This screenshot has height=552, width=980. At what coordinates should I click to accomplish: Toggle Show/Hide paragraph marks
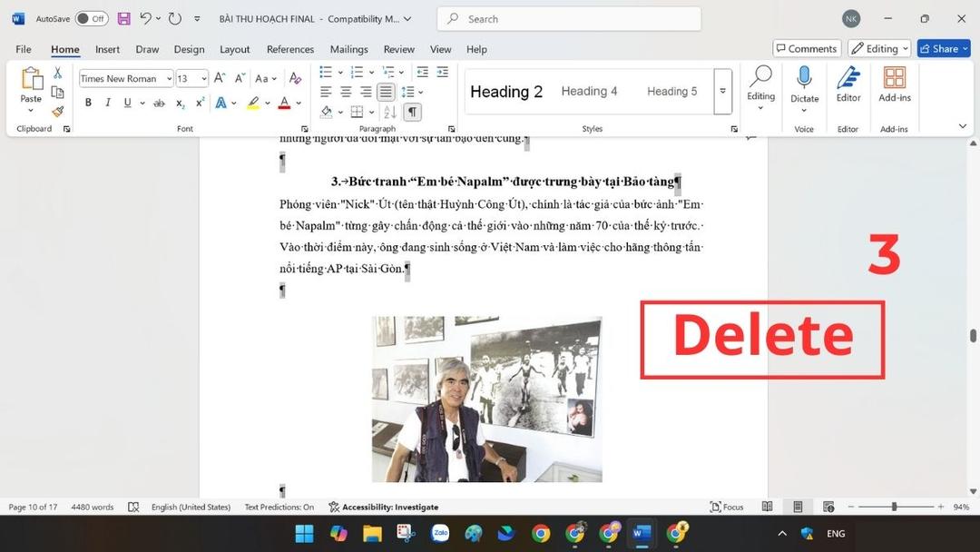point(412,112)
